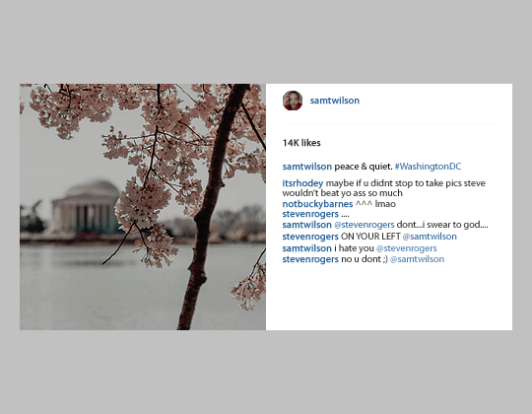
Task: Click stevenrogers username before ON YOUR LEFT
Action: coord(310,237)
